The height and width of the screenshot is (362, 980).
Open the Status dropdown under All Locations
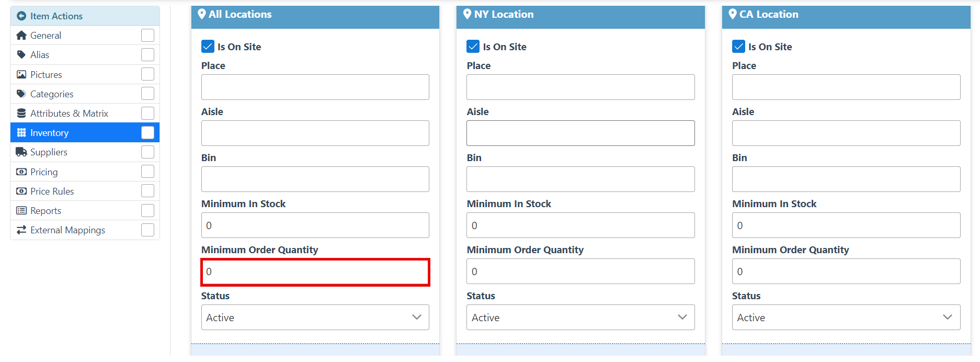click(x=315, y=318)
